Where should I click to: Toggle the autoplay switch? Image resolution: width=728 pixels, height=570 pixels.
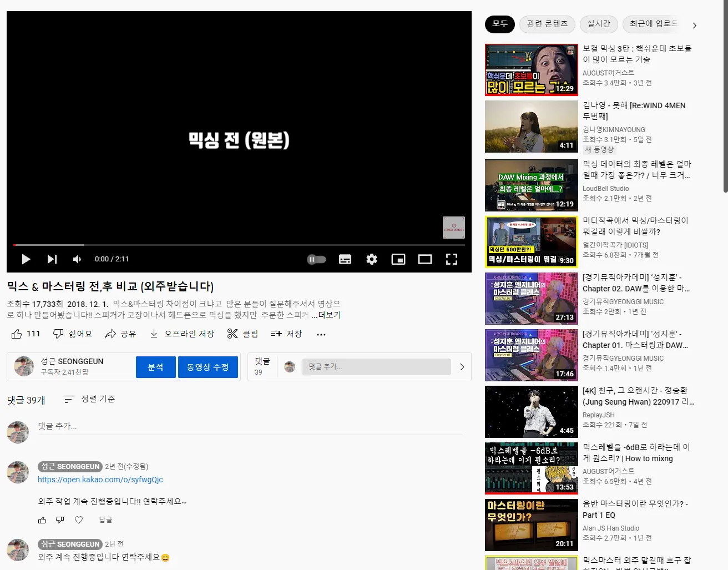(316, 259)
